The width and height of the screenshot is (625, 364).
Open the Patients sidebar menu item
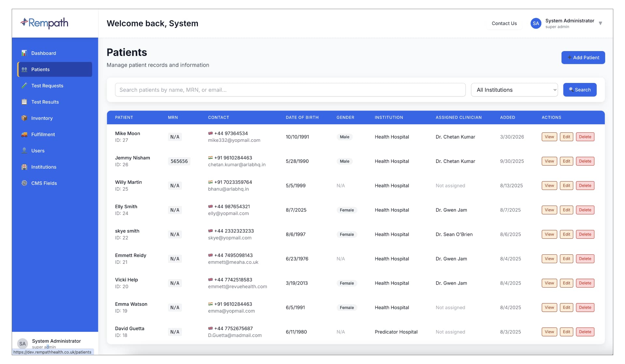55,69
